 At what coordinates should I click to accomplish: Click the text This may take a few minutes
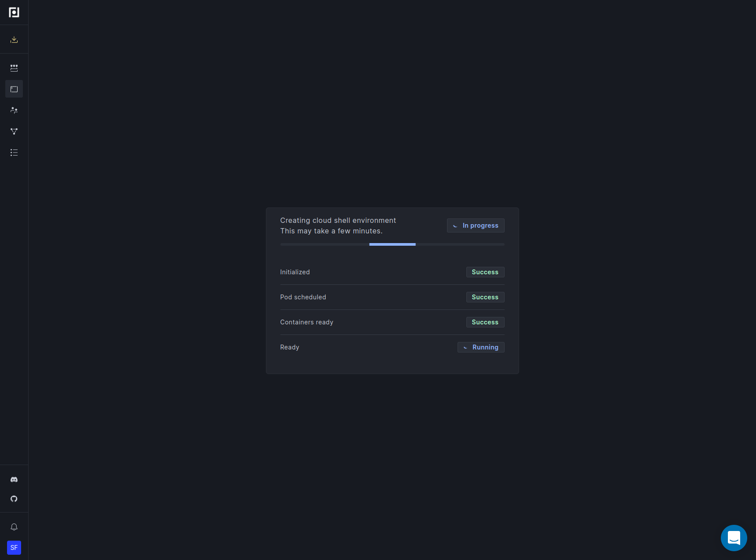331,231
